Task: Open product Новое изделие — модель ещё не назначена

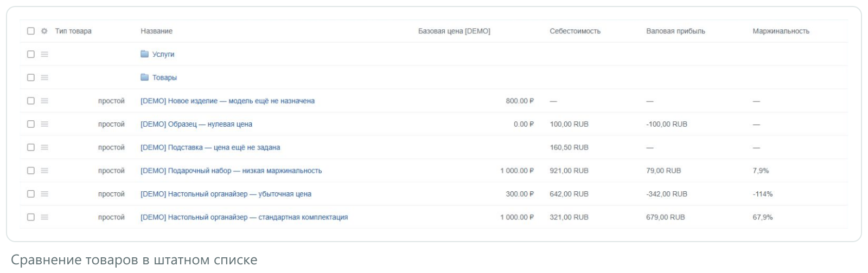Action: [x=227, y=101]
